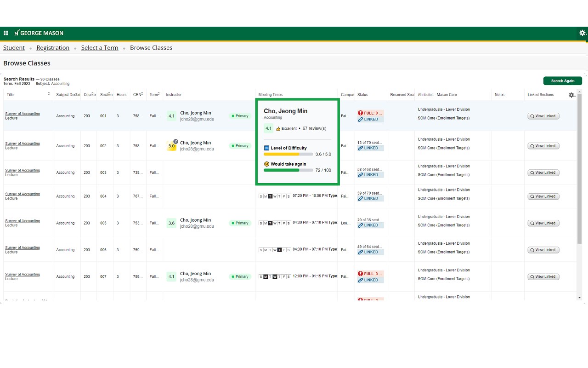588x368 pixels.
Task: Click the thumbs-up Excellent icon in the popup
Action: coord(278,129)
